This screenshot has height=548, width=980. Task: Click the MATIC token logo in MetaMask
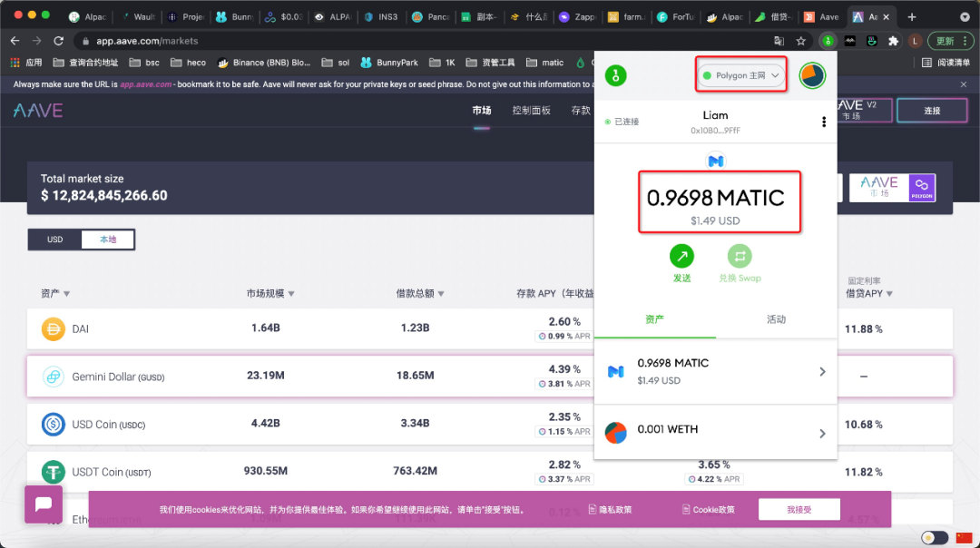point(716,161)
